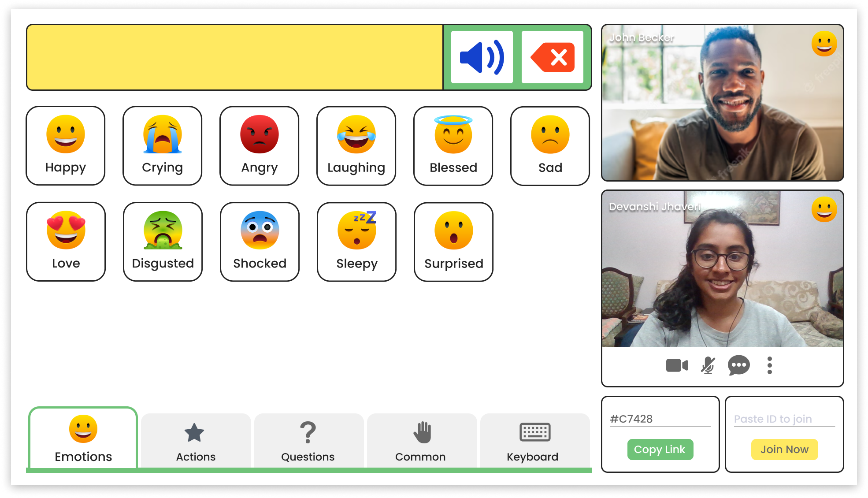Open the three-dot more options menu
Screen dimensions: 868x498
770,365
